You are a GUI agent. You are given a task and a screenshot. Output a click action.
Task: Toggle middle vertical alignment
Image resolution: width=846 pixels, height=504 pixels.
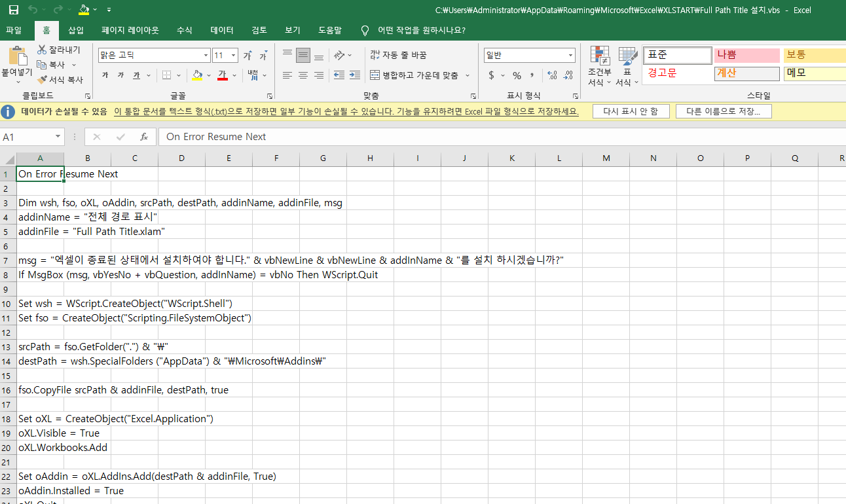click(303, 55)
